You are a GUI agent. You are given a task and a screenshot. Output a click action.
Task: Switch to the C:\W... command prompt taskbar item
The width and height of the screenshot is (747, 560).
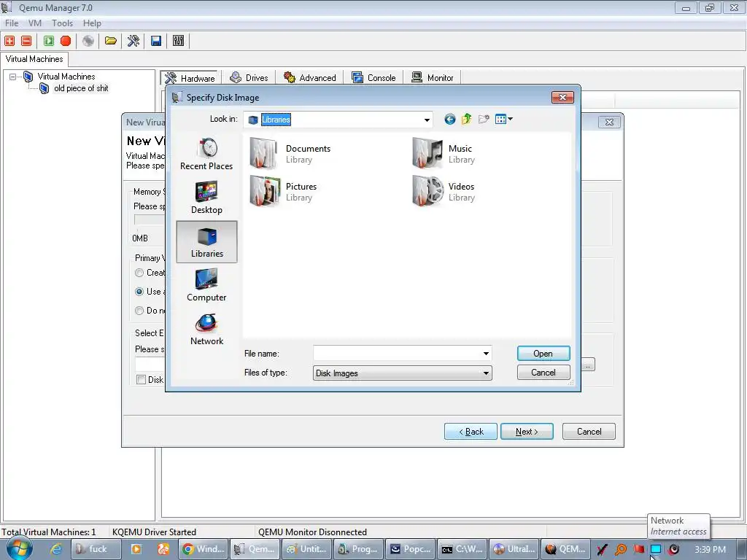coord(462,549)
